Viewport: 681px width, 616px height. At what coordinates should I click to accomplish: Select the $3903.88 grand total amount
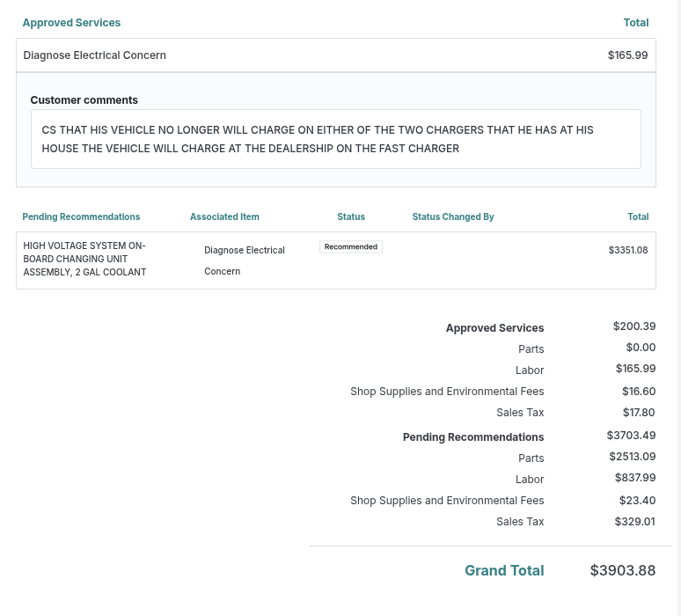point(622,570)
